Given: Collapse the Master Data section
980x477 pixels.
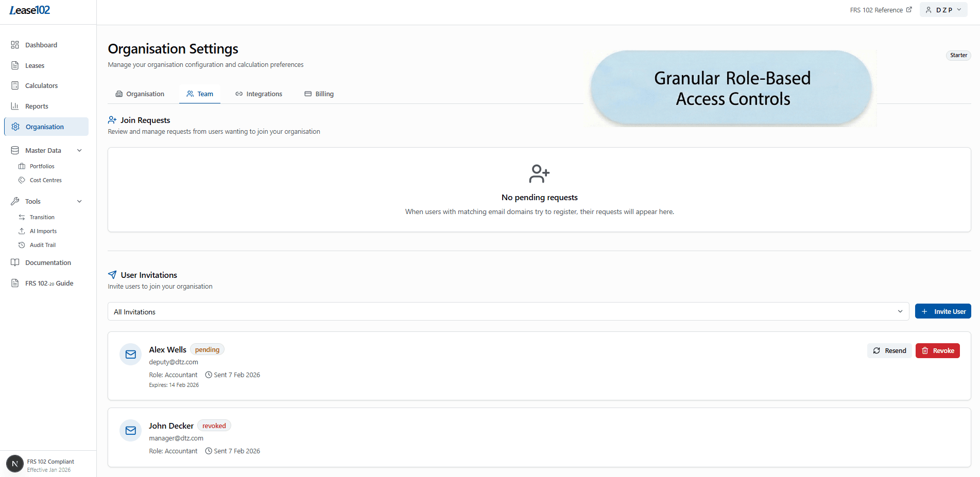Looking at the screenshot, I should click(79, 150).
